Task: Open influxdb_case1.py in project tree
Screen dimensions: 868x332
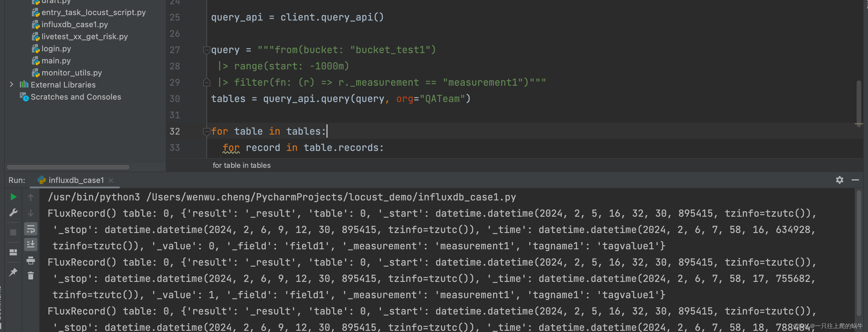Action: 74,24
